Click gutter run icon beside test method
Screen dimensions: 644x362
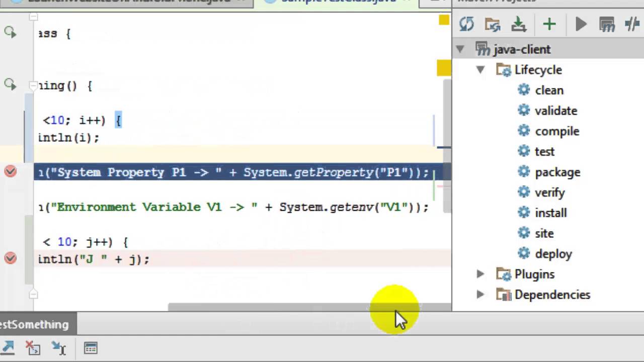(x=10, y=84)
